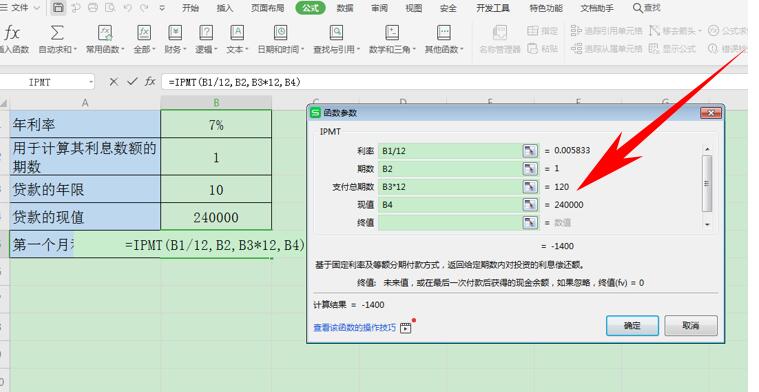This screenshot has height=392, width=759.
Task: Switch to the 开始 tab
Action: [190, 8]
